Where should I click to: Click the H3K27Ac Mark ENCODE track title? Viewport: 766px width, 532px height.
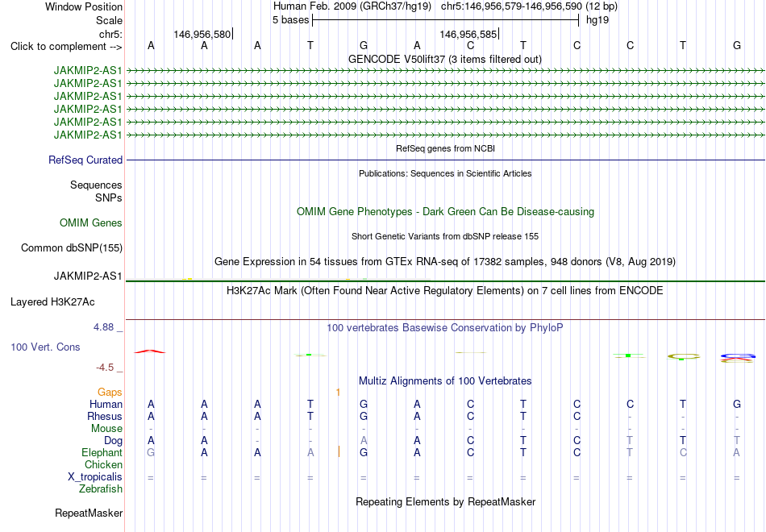click(x=445, y=291)
